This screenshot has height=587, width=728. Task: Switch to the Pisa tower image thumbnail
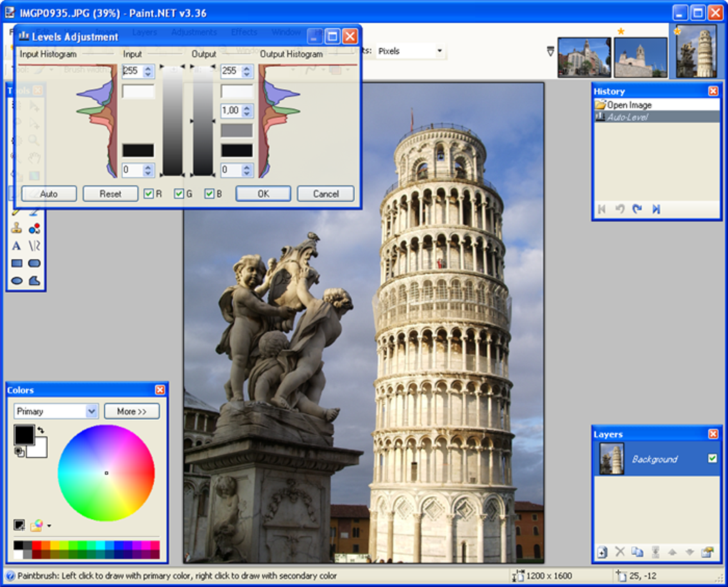coord(697,52)
